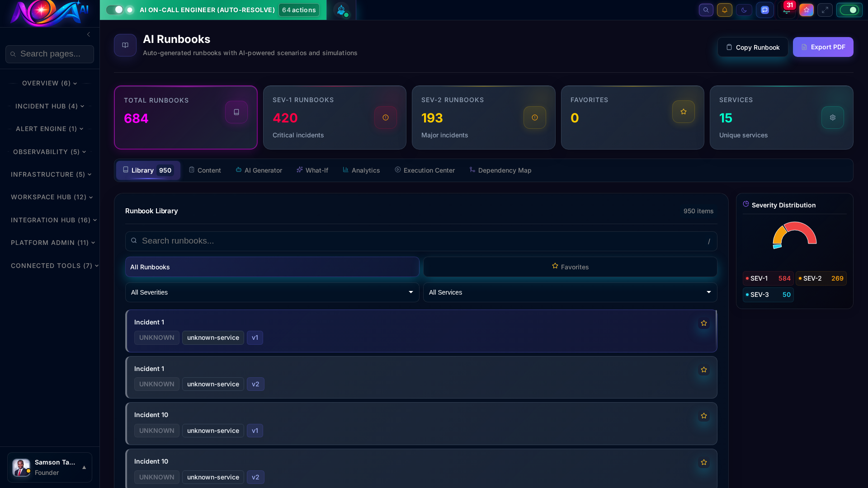Open the All Severities dropdown
The width and height of the screenshot is (868, 488).
[272, 292]
